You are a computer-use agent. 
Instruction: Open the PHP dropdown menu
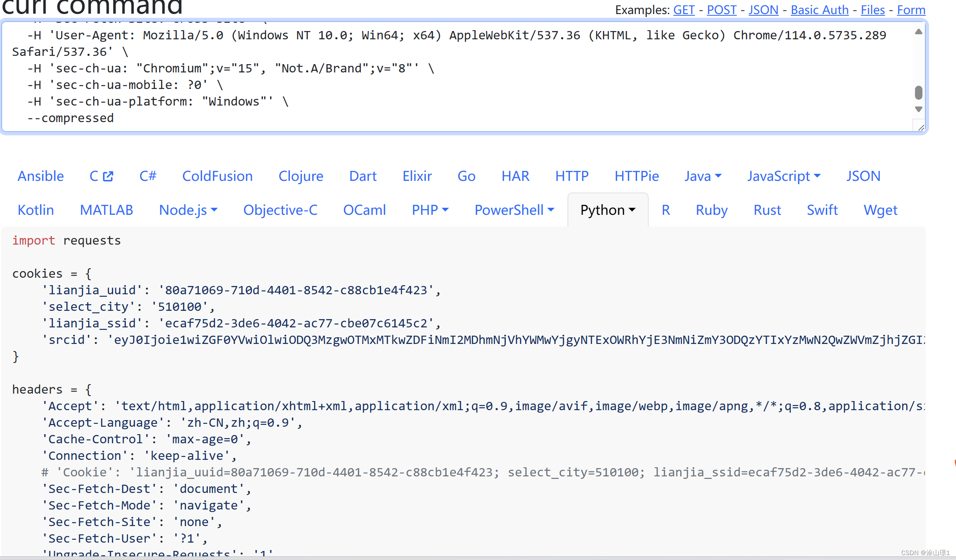(x=430, y=210)
